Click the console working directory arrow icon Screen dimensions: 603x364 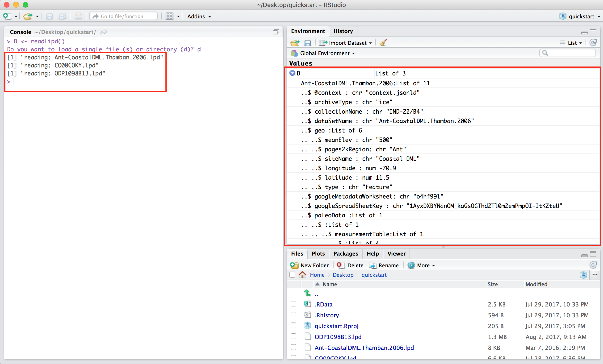coord(104,32)
